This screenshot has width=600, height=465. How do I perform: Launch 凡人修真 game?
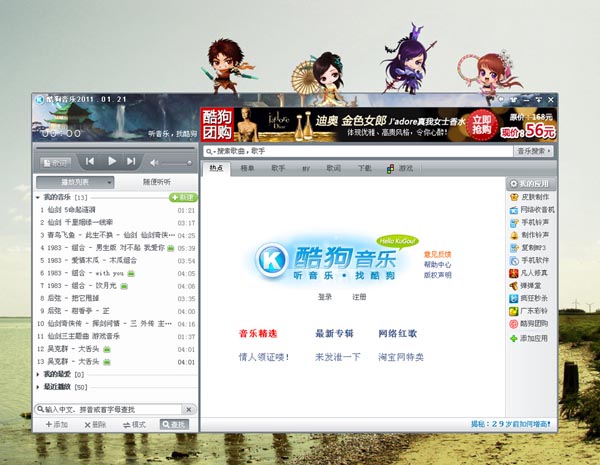point(529,273)
